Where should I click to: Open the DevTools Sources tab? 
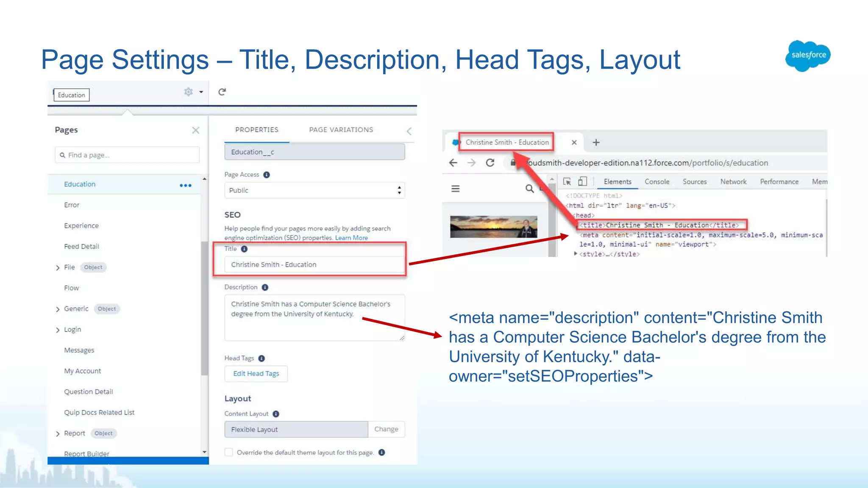tap(695, 182)
